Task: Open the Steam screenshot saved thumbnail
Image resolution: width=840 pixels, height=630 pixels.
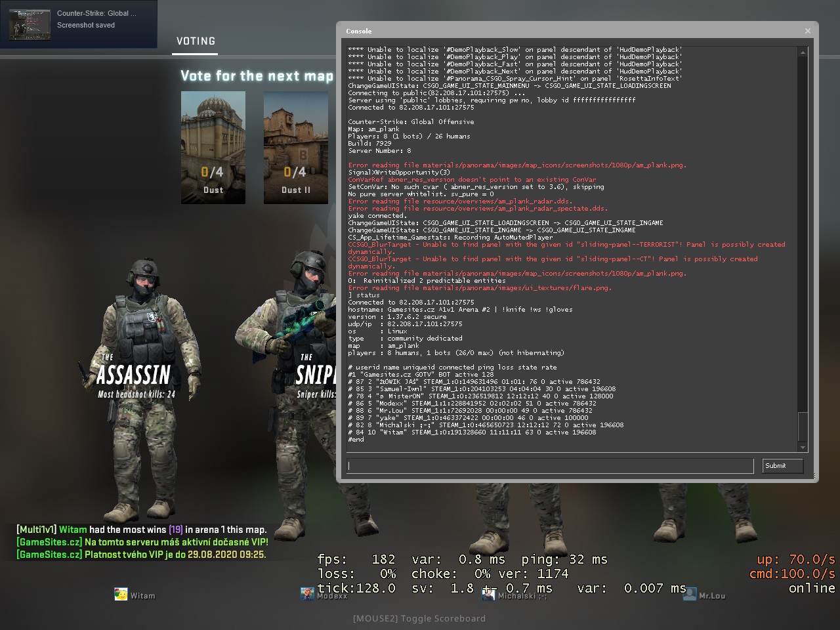Action: (x=30, y=24)
